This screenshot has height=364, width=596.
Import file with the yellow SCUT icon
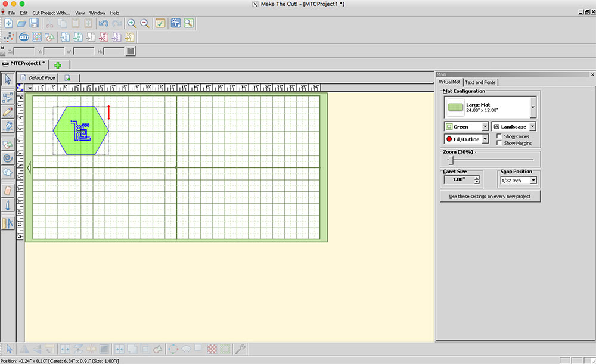129,37
